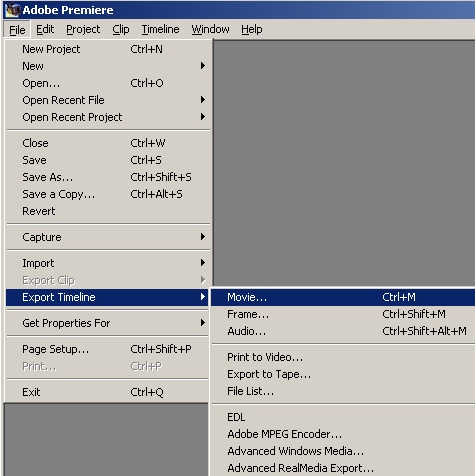Expand the Import submenu
The width and height of the screenshot is (475, 476).
108,263
